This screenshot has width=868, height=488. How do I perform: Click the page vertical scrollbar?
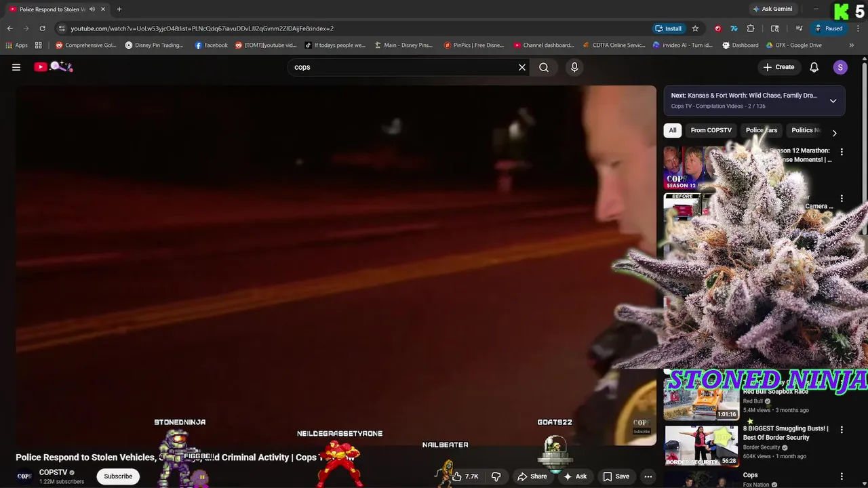click(865, 149)
